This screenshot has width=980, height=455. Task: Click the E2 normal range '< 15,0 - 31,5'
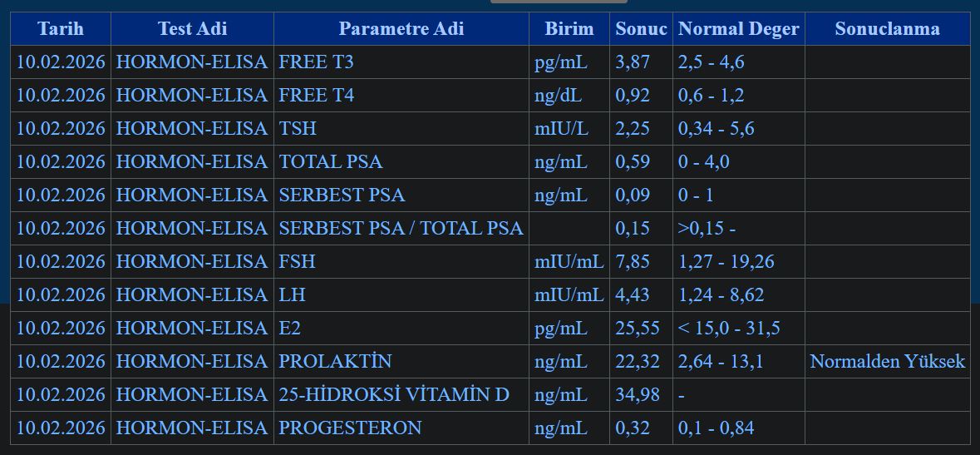[x=729, y=329]
